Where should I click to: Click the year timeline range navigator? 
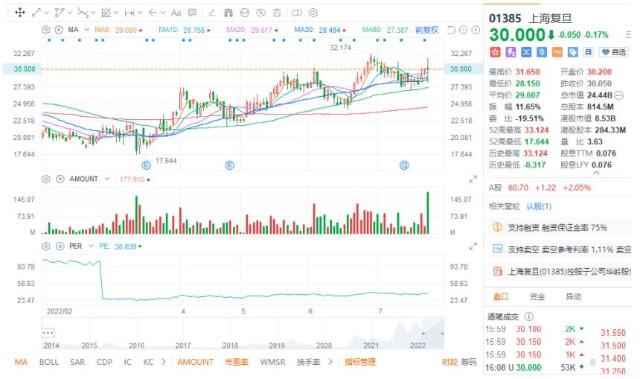[243, 333]
